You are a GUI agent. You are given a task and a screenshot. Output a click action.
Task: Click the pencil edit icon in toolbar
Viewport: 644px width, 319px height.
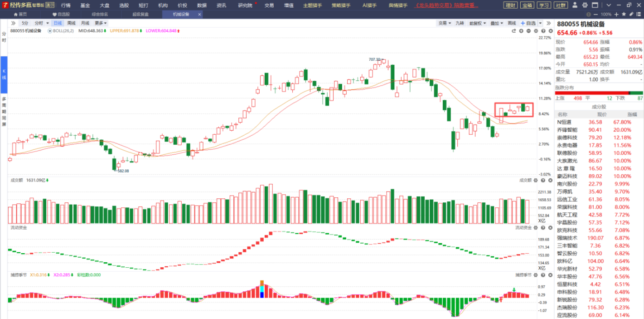point(631,15)
